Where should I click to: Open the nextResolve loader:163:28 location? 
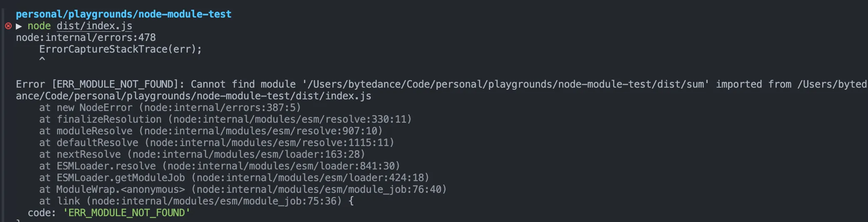(x=246, y=154)
